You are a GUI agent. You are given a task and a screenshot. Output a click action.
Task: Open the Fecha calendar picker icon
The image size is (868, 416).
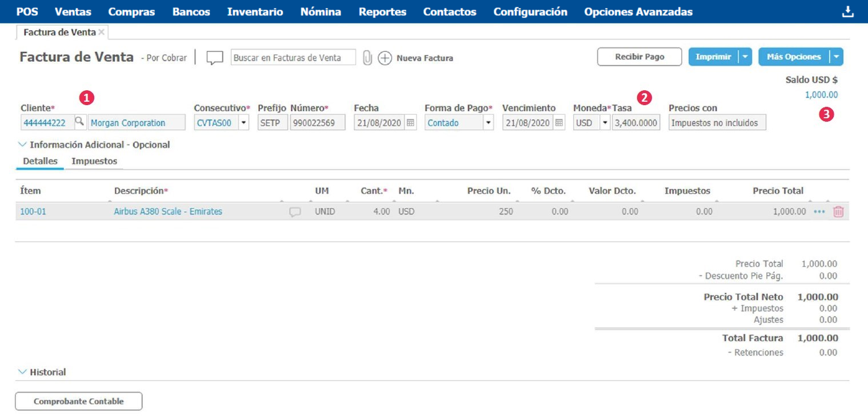pyautogui.click(x=410, y=123)
